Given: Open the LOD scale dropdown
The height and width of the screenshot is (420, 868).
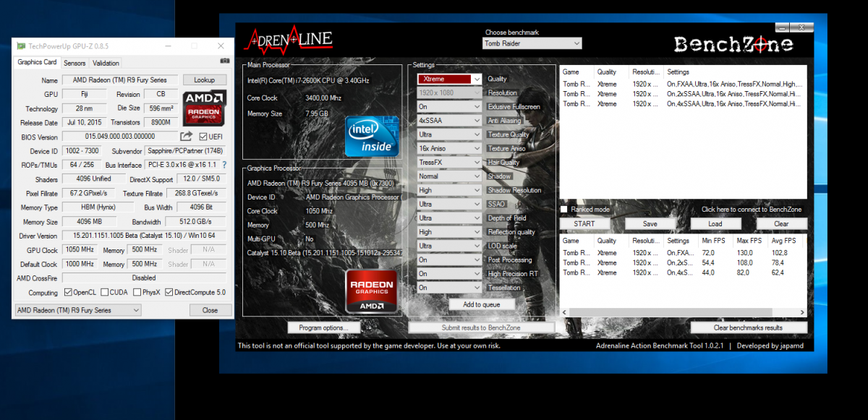Looking at the screenshot, I should [x=449, y=246].
